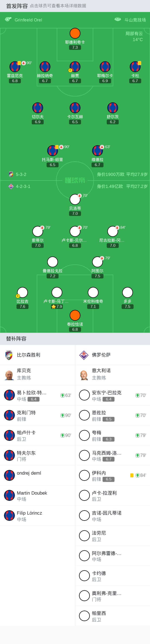This screenshot has height=644, width=150.
Task: Select substitute 易卜拉欣-特… row
Action: pos(37,395)
